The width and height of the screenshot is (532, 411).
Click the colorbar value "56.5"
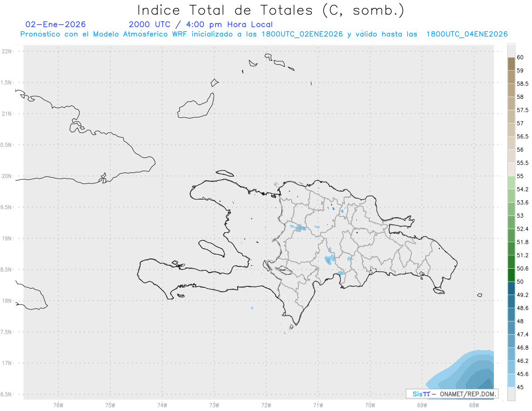(x=523, y=137)
